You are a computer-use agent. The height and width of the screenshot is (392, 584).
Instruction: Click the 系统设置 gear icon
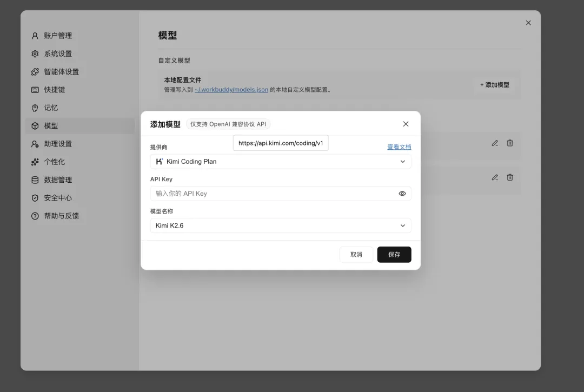(35, 54)
